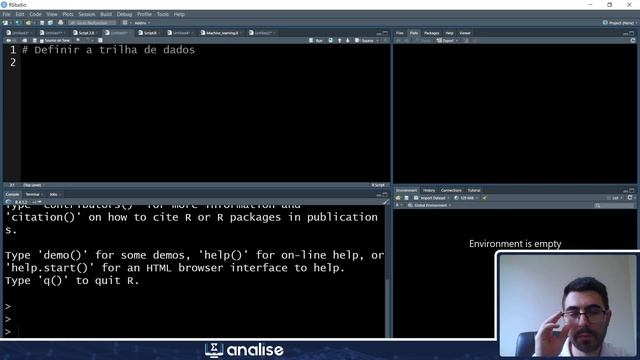
Task: Switch to the Tutorial tab
Action: (x=474, y=190)
